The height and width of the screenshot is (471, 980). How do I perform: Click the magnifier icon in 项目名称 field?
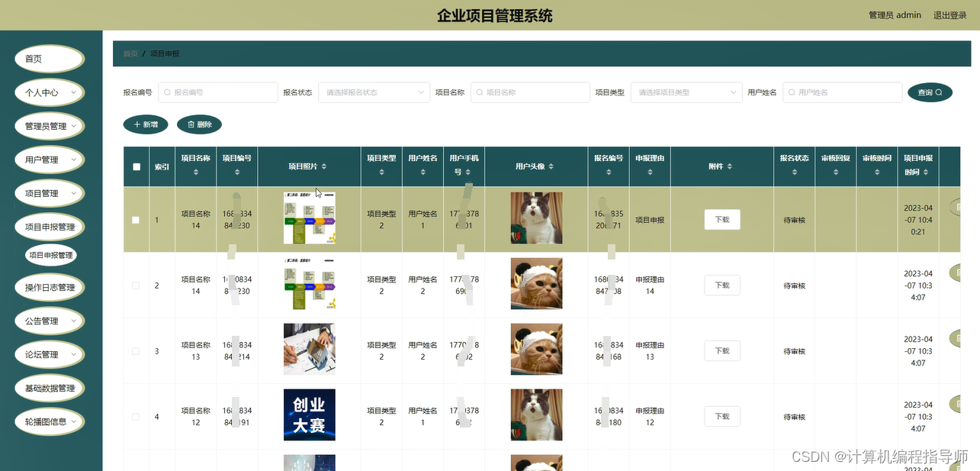[480, 92]
